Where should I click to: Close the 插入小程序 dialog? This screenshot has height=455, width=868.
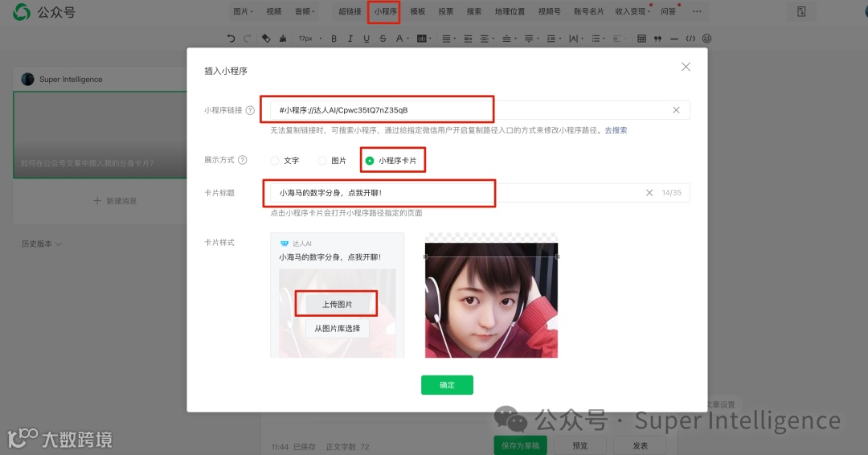[686, 67]
